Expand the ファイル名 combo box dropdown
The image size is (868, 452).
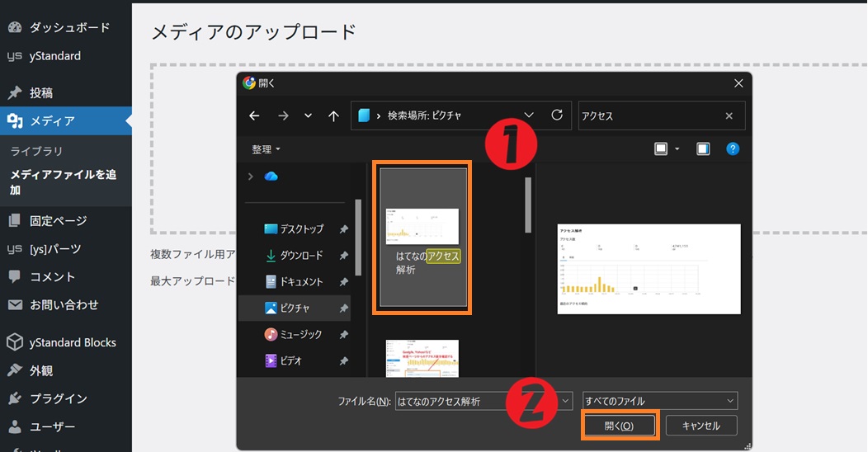(565, 401)
